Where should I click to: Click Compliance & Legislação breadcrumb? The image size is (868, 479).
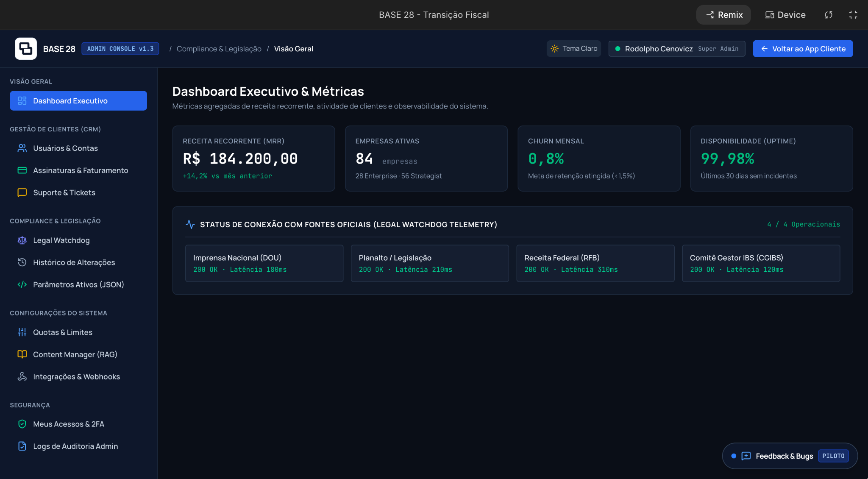tap(219, 49)
